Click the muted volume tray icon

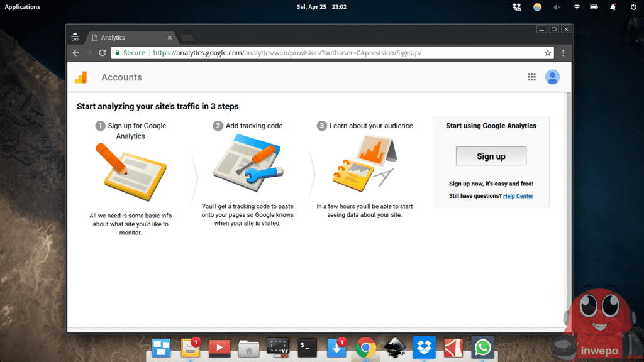tap(557, 7)
